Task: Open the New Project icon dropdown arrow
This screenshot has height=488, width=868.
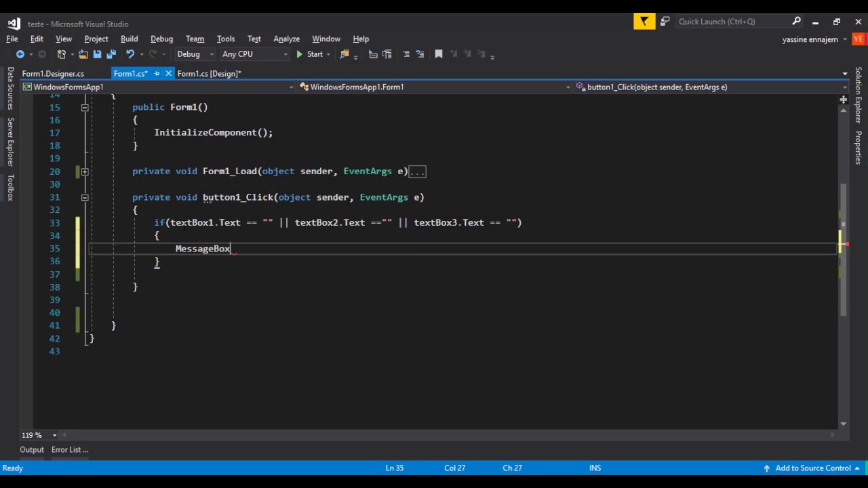Action: point(71,54)
